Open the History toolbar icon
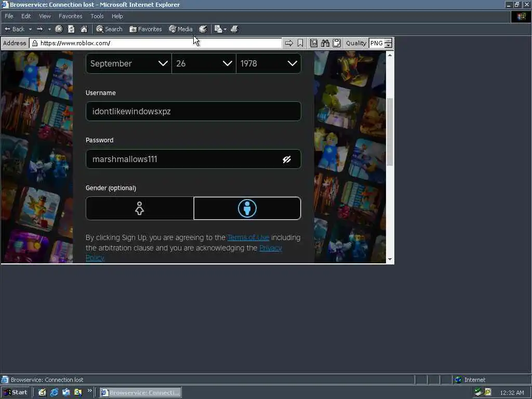This screenshot has width=532, height=399. pos(203,29)
